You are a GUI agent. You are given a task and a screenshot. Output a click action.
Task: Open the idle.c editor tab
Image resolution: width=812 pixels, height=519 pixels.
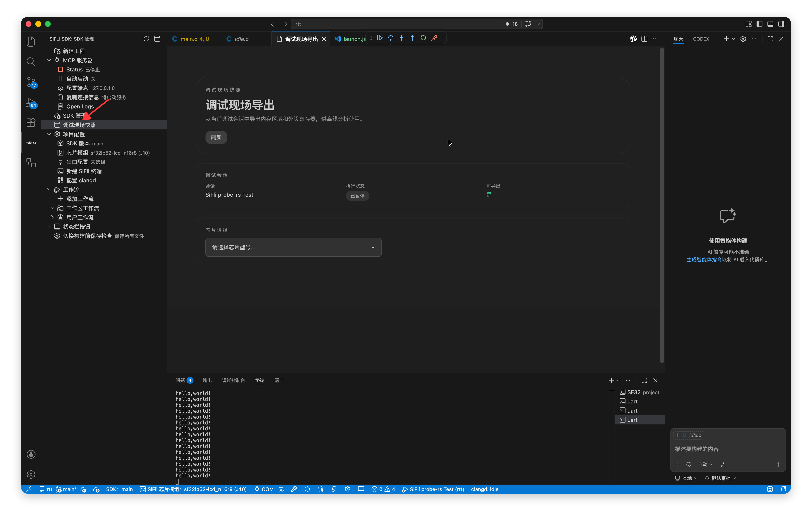(242, 39)
